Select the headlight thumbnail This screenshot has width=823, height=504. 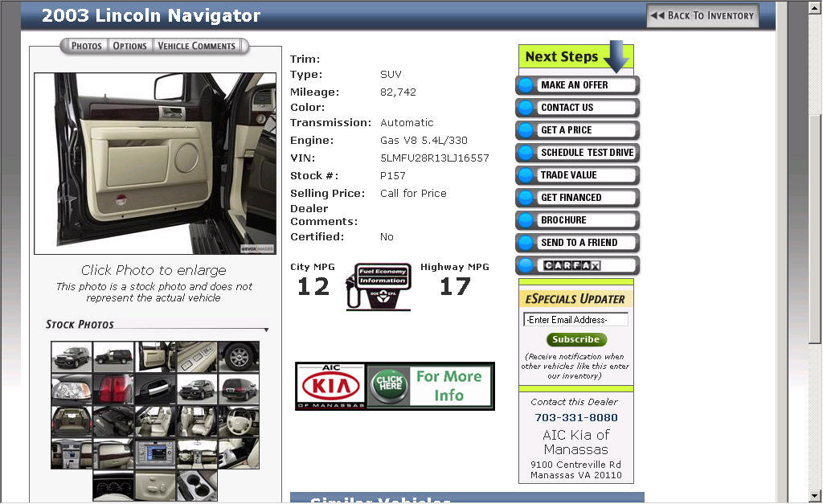(72, 389)
